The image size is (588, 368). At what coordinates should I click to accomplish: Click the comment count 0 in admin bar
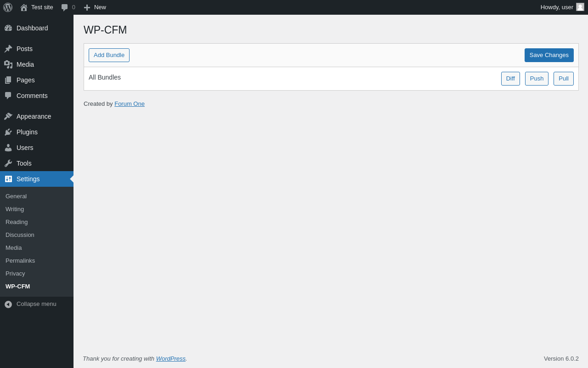coord(73,7)
